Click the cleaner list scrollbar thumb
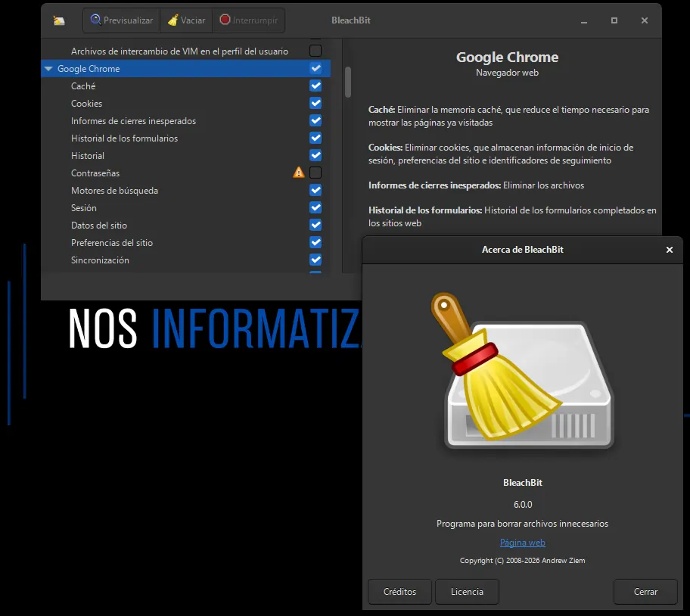 click(x=348, y=82)
